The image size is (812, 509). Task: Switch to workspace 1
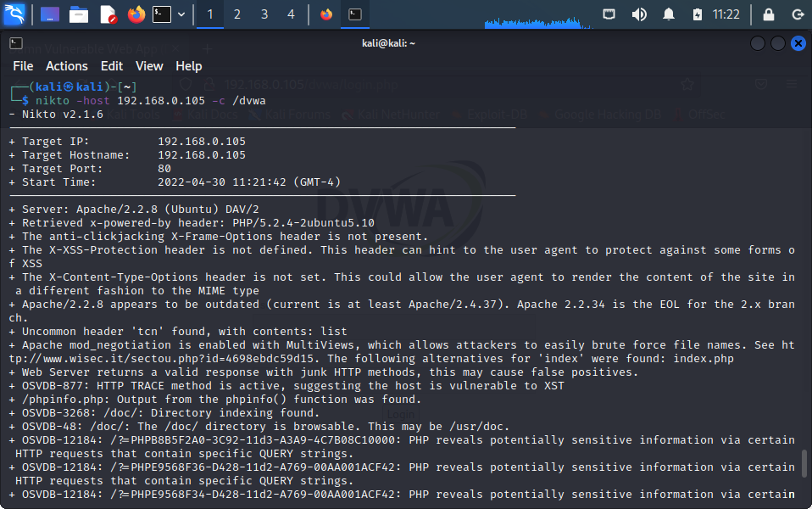tap(210, 14)
